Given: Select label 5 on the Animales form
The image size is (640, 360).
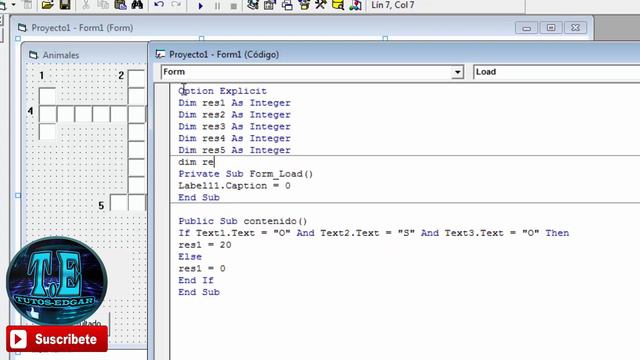Looking at the screenshot, I should (101, 205).
